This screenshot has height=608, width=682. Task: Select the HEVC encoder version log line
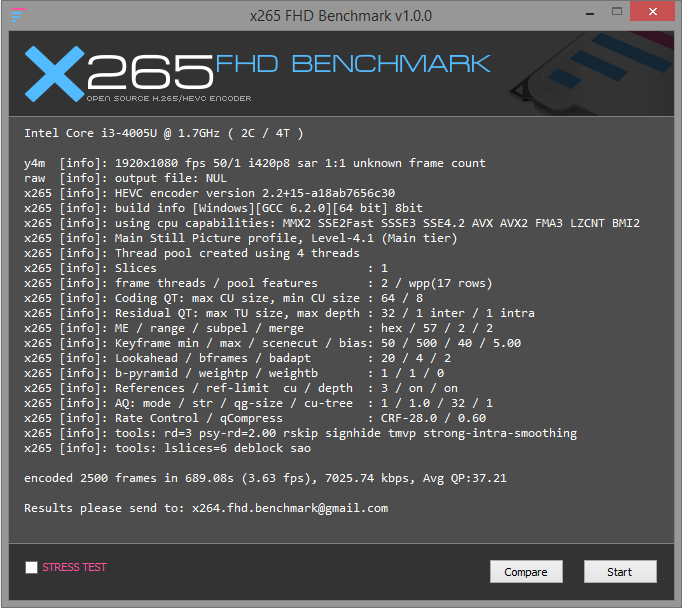(x=209, y=193)
